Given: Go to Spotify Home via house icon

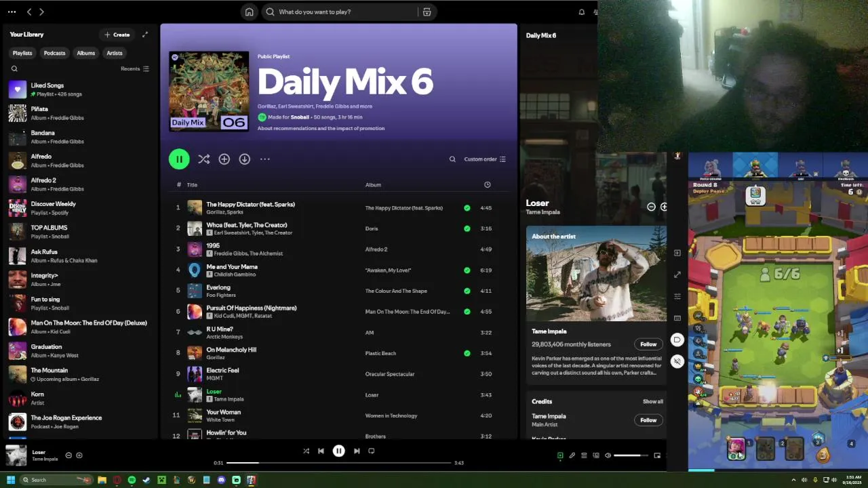Looking at the screenshot, I should pyautogui.click(x=250, y=12).
